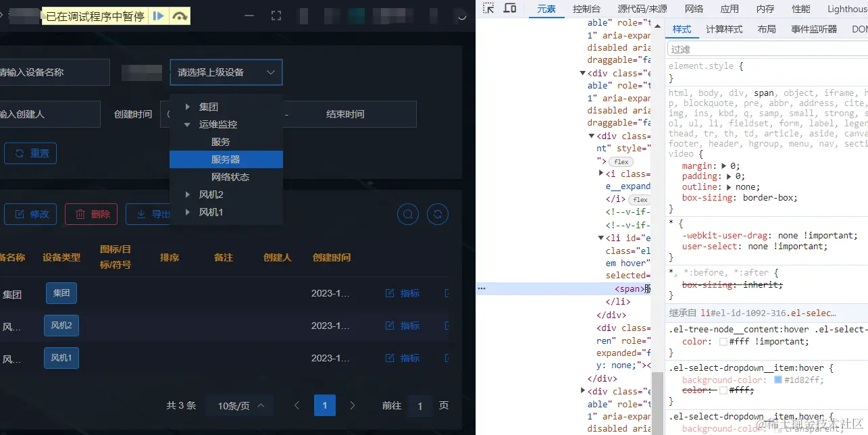Select the 布局 sub-tab
Viewport: 868px width, 435px height.
(x=767, y=29)
